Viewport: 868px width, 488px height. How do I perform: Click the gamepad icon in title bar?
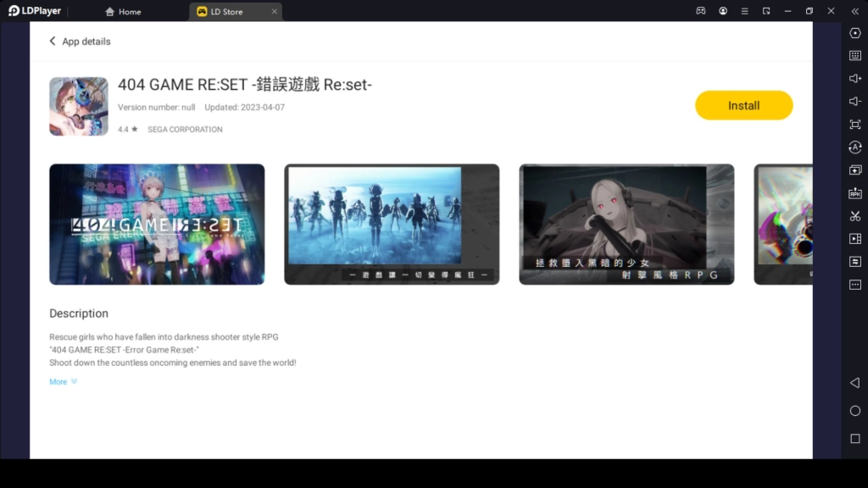[701, 11]
